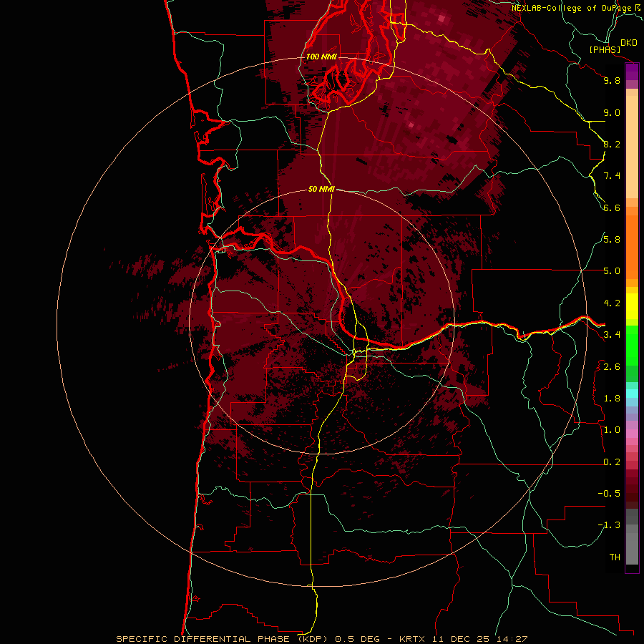Click the NEXLAB-College of DuPage credit text
Image resolution: width=644 pixels, height=644 pixels.
point(571,8)
